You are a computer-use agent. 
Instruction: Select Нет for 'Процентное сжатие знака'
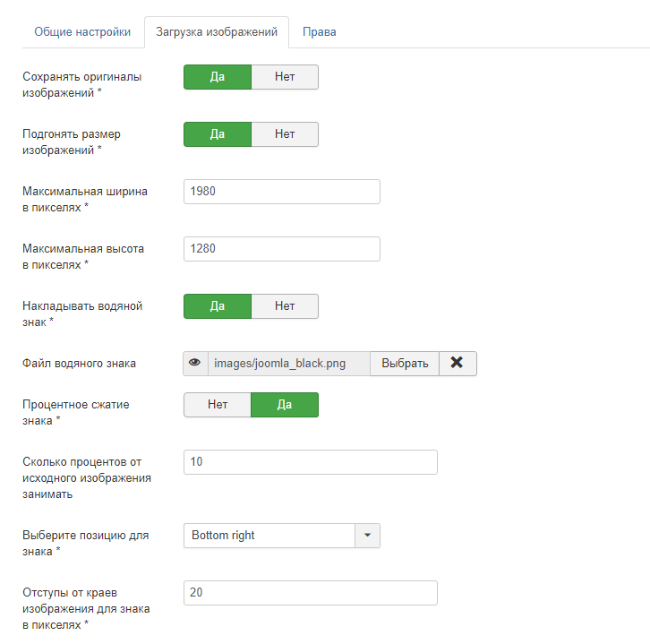click(x=218, y=404)
